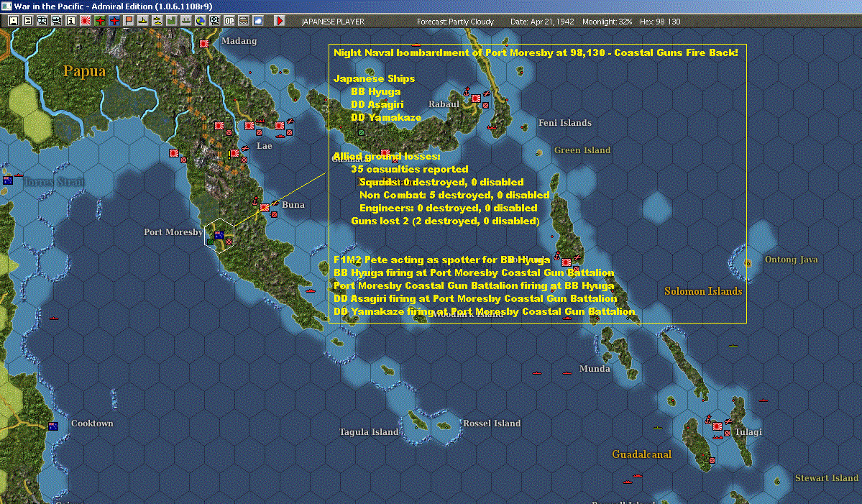The image size is (862, 504).
Task: Click the 'F1M2 Pete acting as spotter' line
Action: (x=441, y=260)
